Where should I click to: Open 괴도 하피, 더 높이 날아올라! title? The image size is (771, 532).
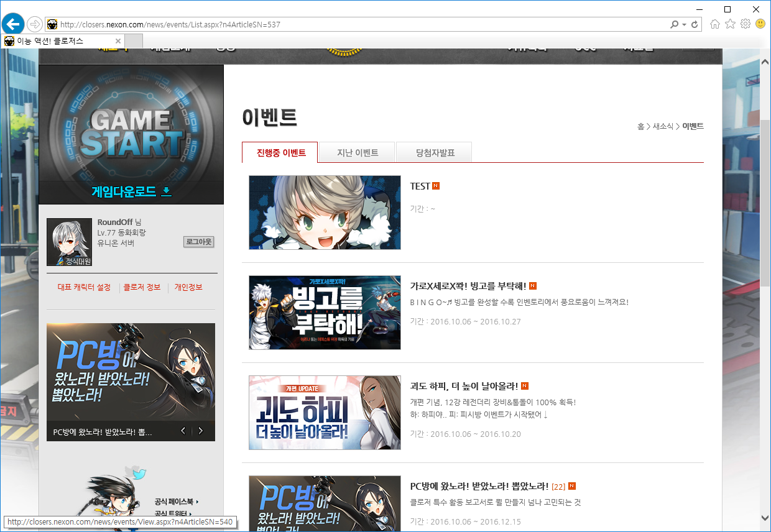464,386
